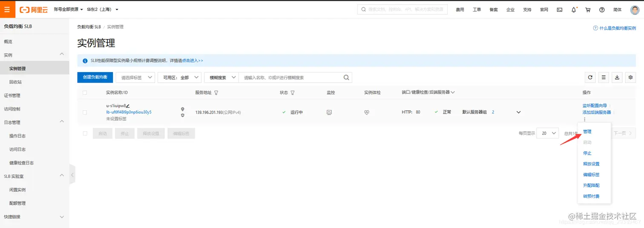The width and height of the screenshot is (644, 228).
Task: Select 升配降配 from the context menu
Action: pos(591,185)
